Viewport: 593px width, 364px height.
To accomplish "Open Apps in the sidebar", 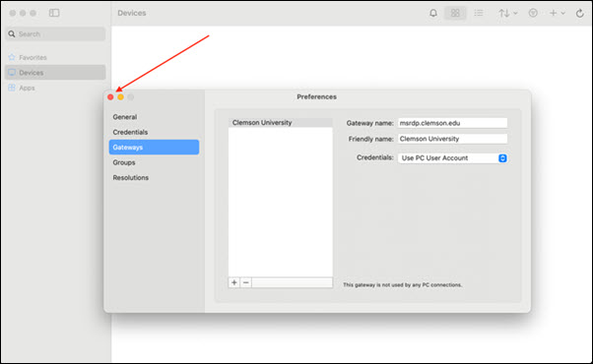I will click(x=55, y=88).
